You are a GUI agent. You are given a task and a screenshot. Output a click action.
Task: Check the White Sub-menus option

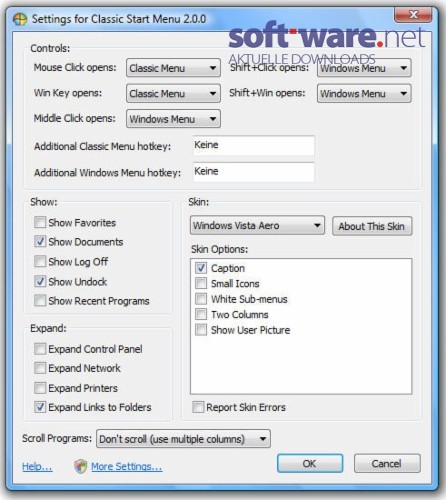(x=201, y=299)
